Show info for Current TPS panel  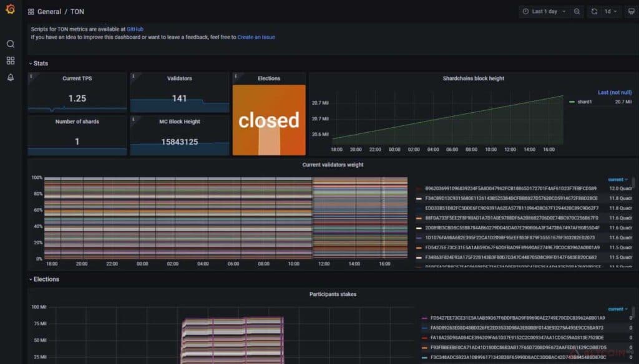point(31,76)
